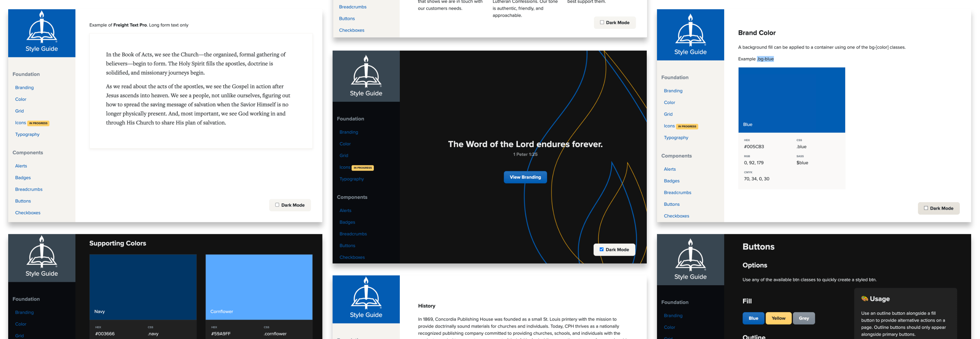Select Branding in the Brand Color sidebar
The image size is (980, 339).
[673, 91]
